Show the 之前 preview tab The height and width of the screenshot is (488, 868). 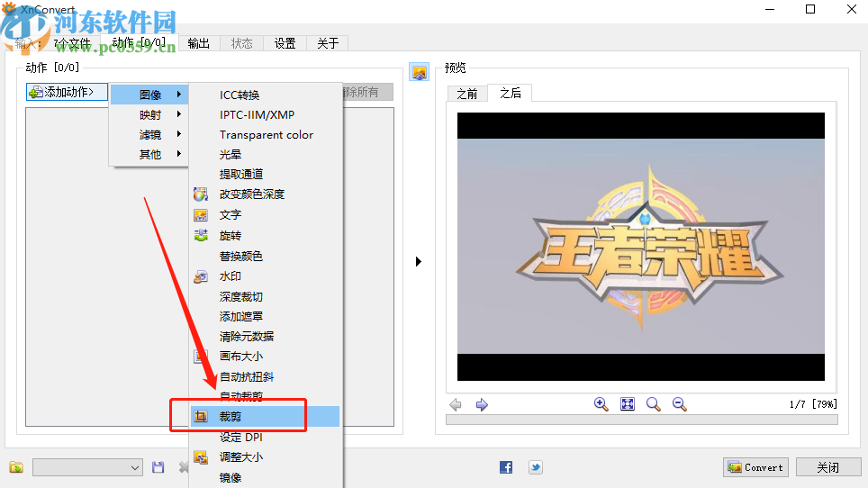click(467, 94)
